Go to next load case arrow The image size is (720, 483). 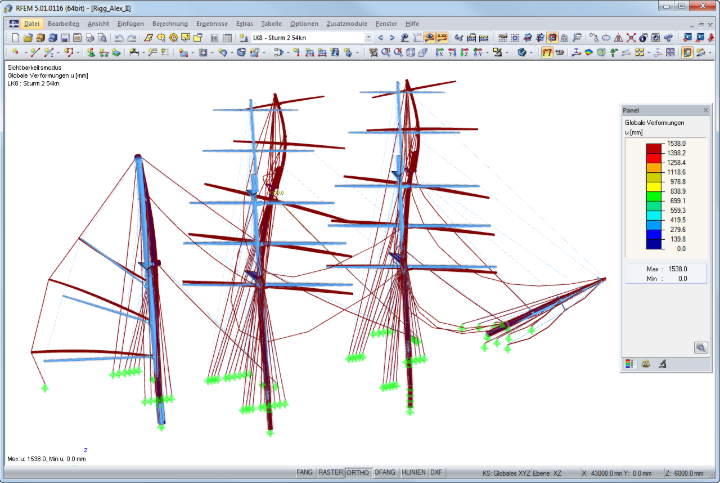click(392, 38)
